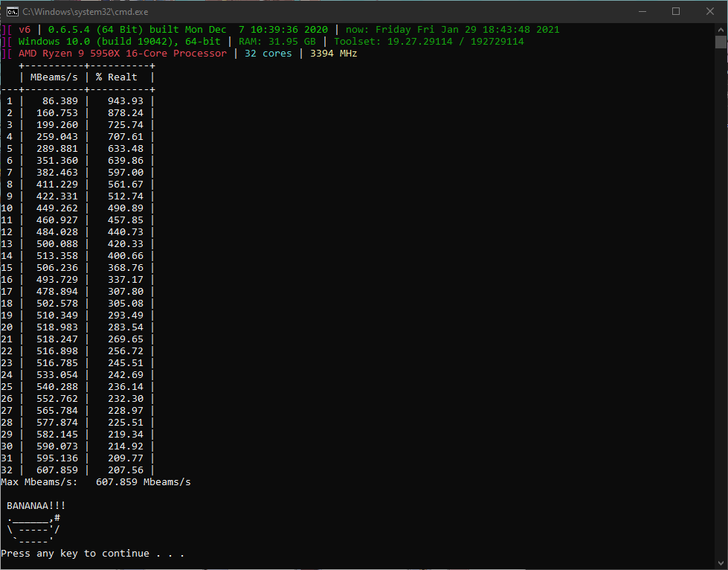This screenshot has width=728, height=570.
Task: Click the value 518.983 in row 20
Action: click(x=57, y=327)
